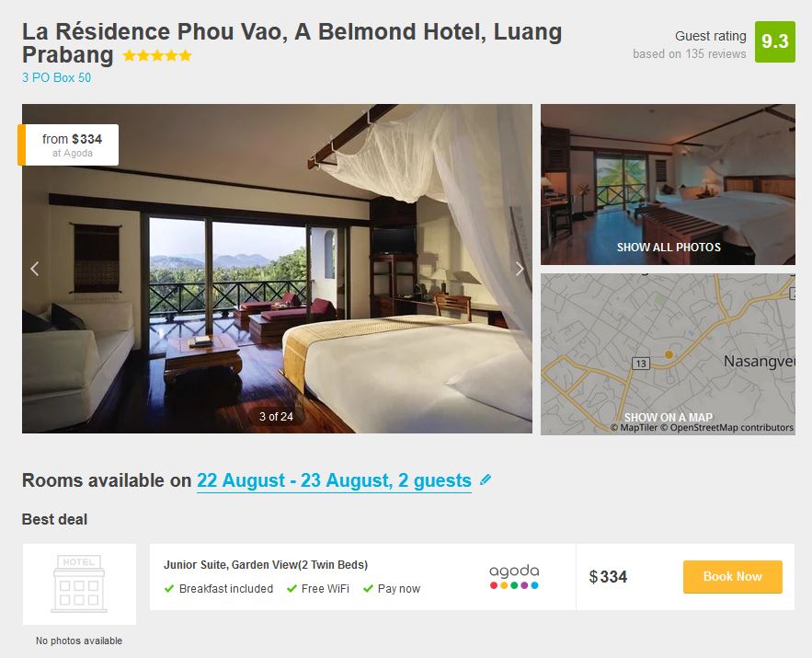This screenshot has height=658, width=812.
Task: Click the five-star rating icons
Action: [x=157, y=55]
